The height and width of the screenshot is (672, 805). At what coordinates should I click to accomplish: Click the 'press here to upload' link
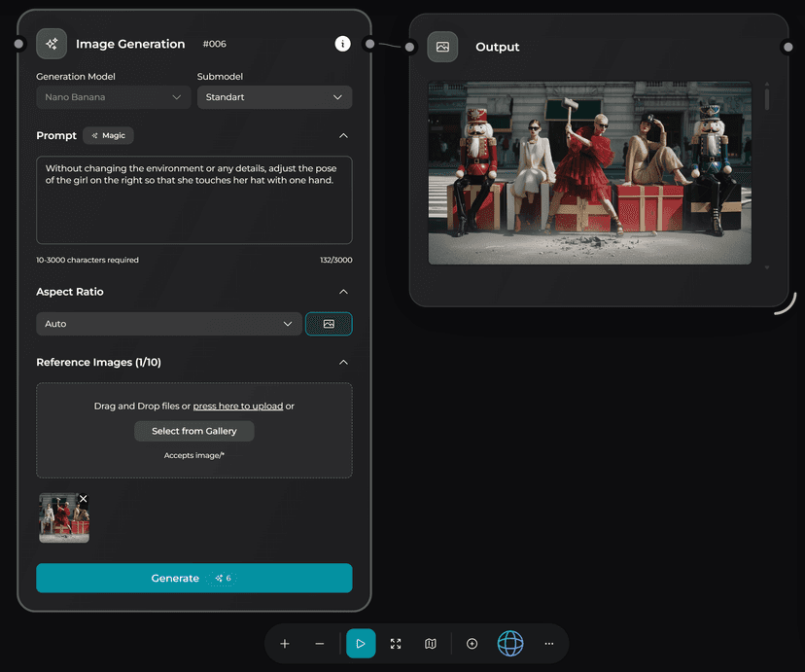(238, 407)
